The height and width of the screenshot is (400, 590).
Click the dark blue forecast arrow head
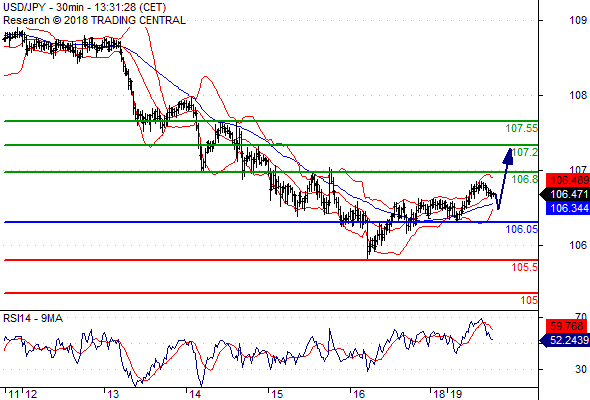coord(508,156)
